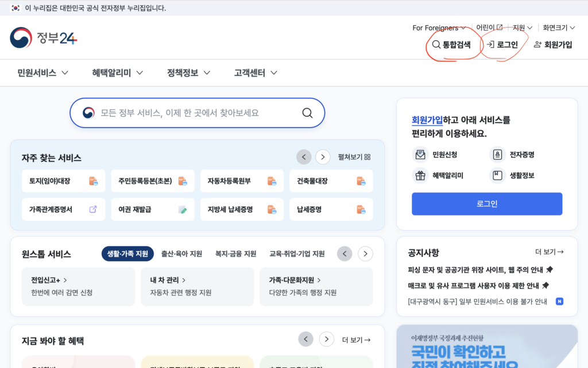Open 통합검색 in the top header

click(451, 44)
